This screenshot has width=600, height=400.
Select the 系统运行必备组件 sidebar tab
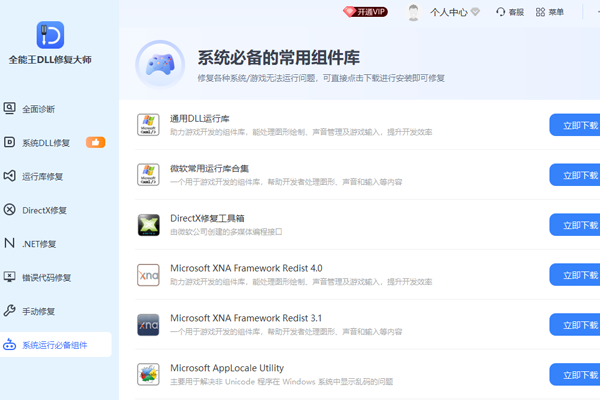coord(56,344)
